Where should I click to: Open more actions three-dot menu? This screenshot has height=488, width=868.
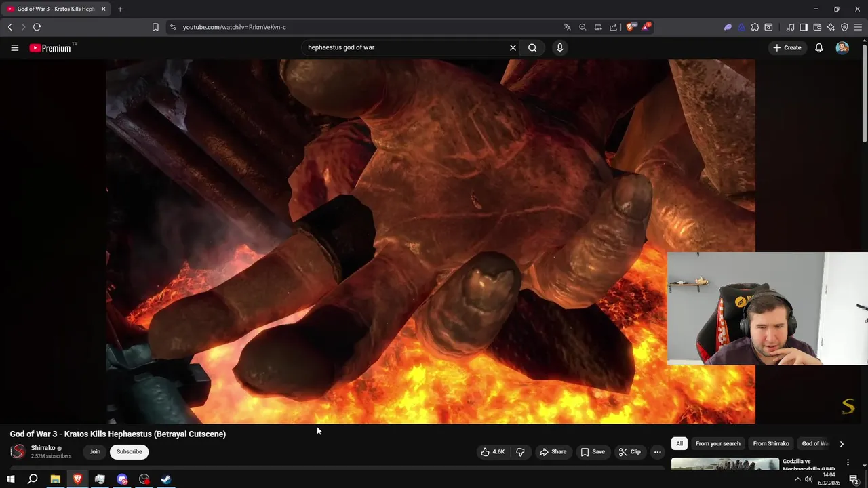coord(657,451)
